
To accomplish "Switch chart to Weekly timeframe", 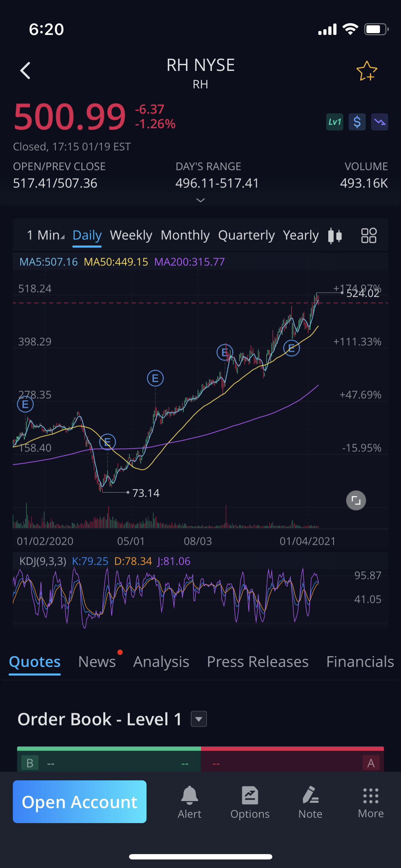I will pos(131,236).
